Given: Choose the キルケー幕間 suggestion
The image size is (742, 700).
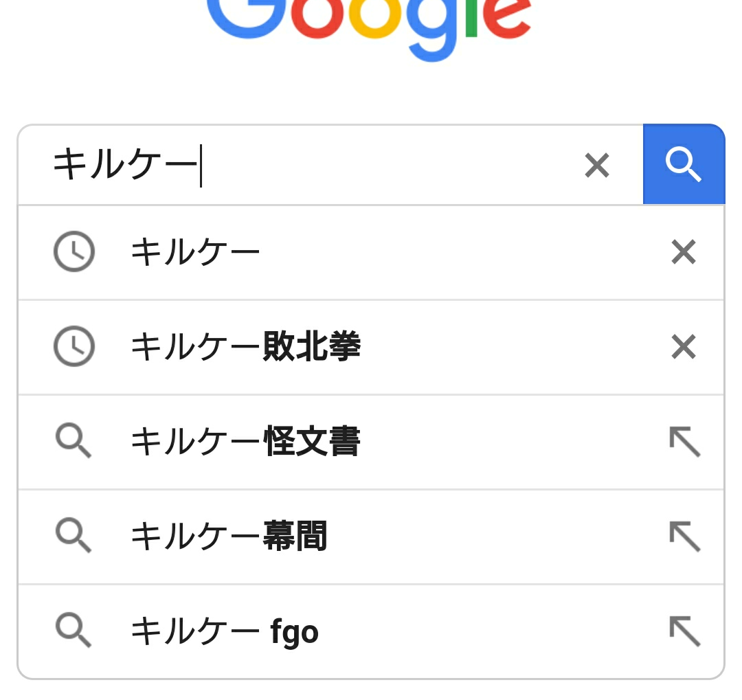Looking at the screenshot, I should point(229,537).
